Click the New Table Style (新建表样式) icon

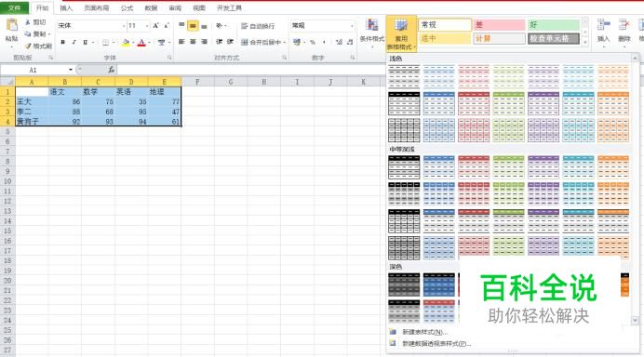pos(393,332)
